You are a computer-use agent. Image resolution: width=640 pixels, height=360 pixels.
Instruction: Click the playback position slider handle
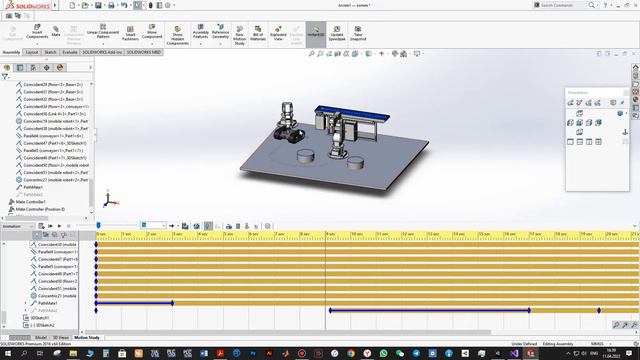98,225
